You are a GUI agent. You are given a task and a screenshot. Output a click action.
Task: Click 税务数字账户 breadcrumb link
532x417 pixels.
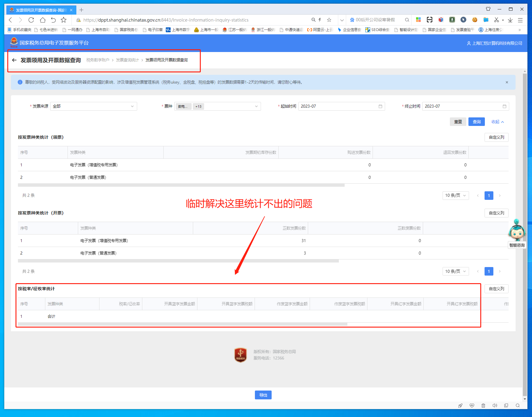[98, 60]
